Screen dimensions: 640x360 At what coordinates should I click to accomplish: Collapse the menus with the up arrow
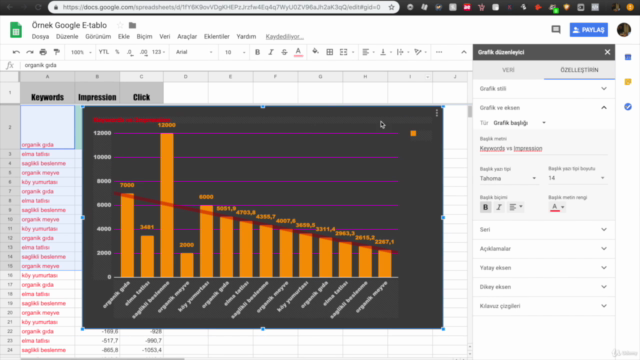point(464,52)
